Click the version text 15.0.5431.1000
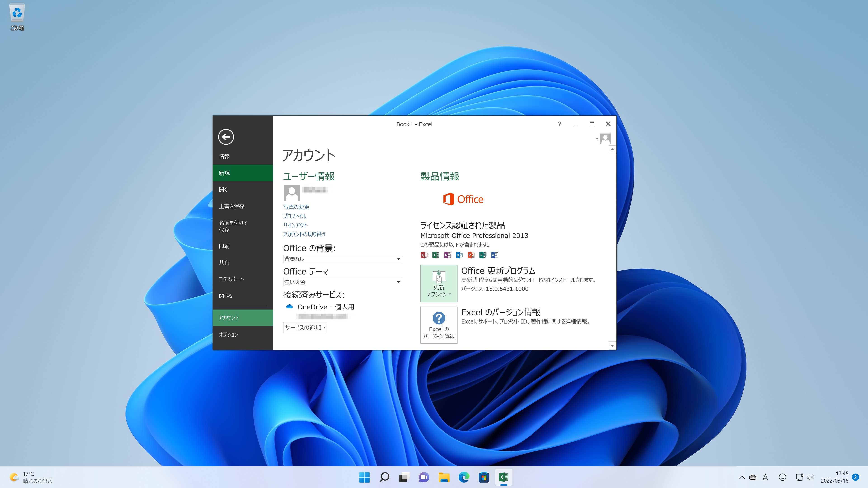The height and width of the screenshot is (488, 868). click(x=507, y=289)
